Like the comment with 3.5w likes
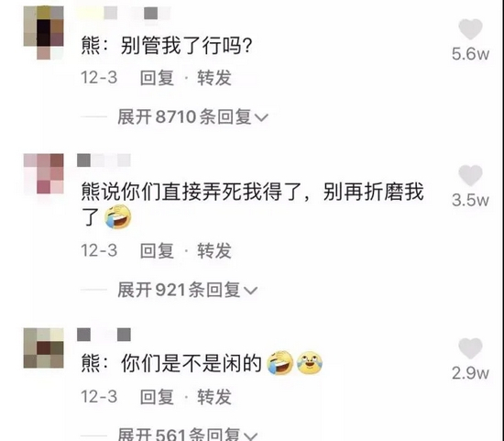The width and height of the screenshot is (504, 441). (470, 175)
